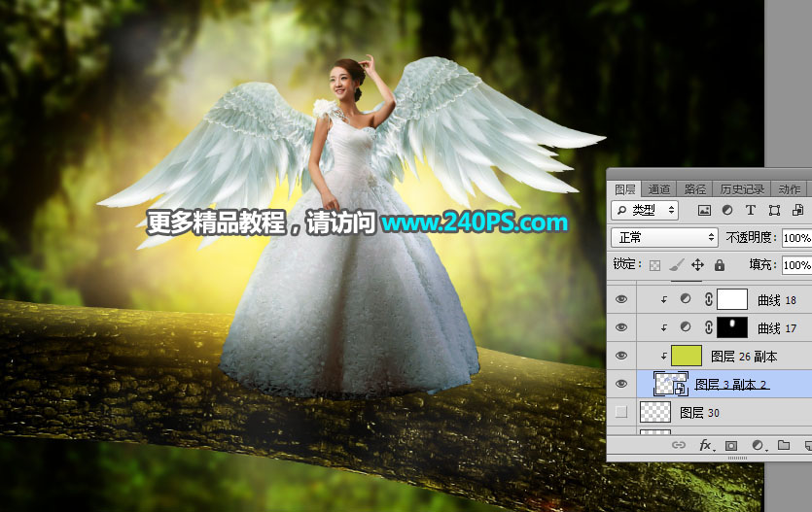812x512 pixels.
Task: Hide the 曲线 18 layer
Action: 621,299
